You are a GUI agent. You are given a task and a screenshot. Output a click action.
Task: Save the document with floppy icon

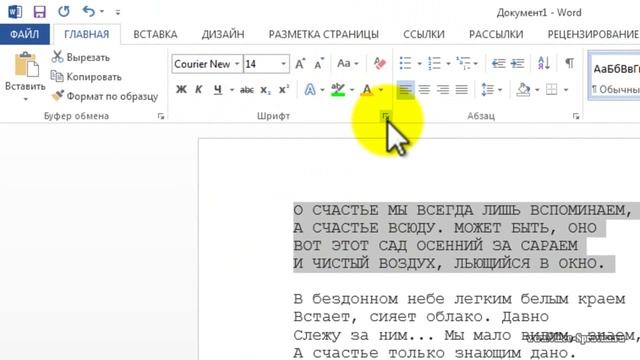40,11
